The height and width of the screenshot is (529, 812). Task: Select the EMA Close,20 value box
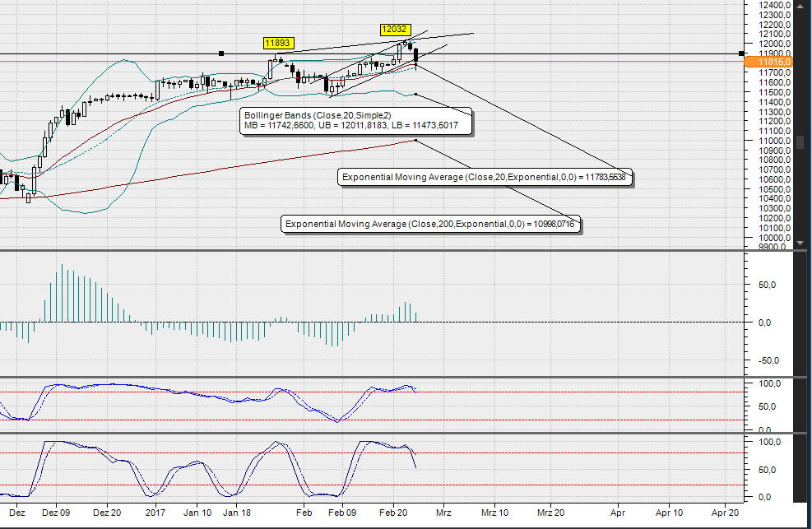485,177
